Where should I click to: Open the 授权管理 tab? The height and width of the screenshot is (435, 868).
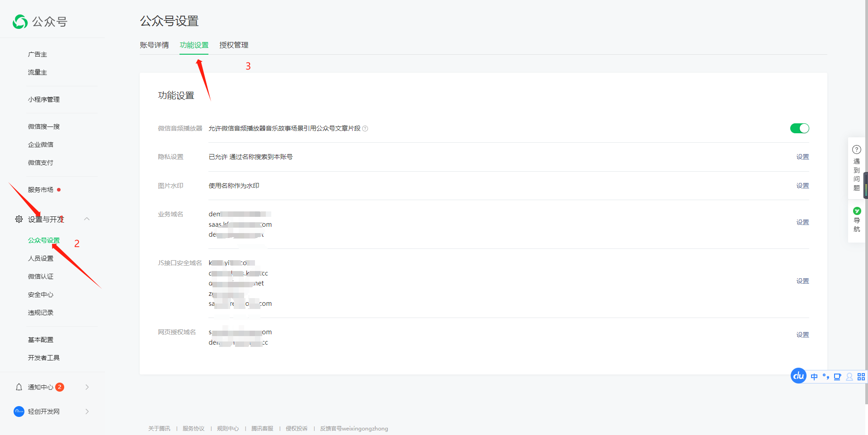coord(234,45)
